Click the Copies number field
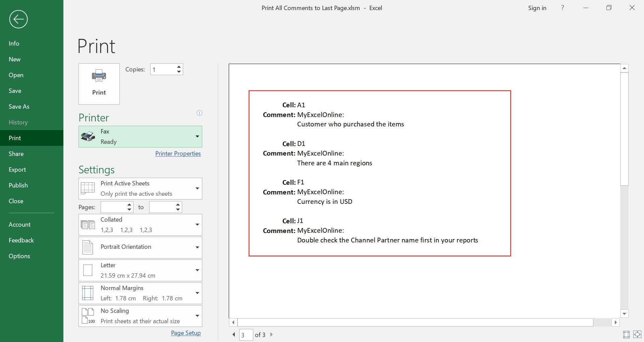This screenshot has width=644, height=342. click(x=163, y=69)
